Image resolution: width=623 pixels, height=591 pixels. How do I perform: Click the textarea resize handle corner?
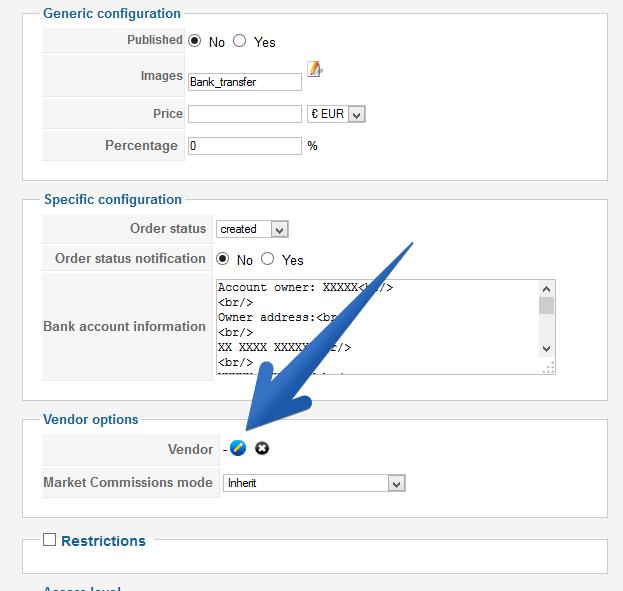[x=549, y=368]
